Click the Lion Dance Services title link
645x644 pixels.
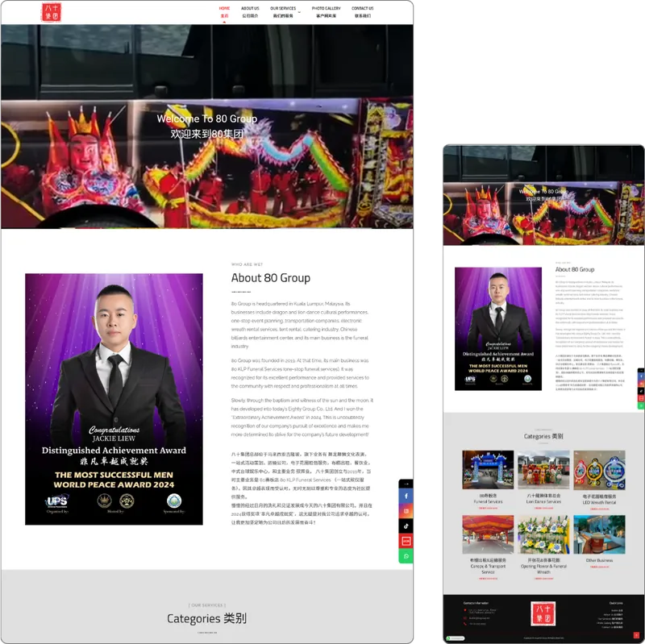[x=543, y=499]
